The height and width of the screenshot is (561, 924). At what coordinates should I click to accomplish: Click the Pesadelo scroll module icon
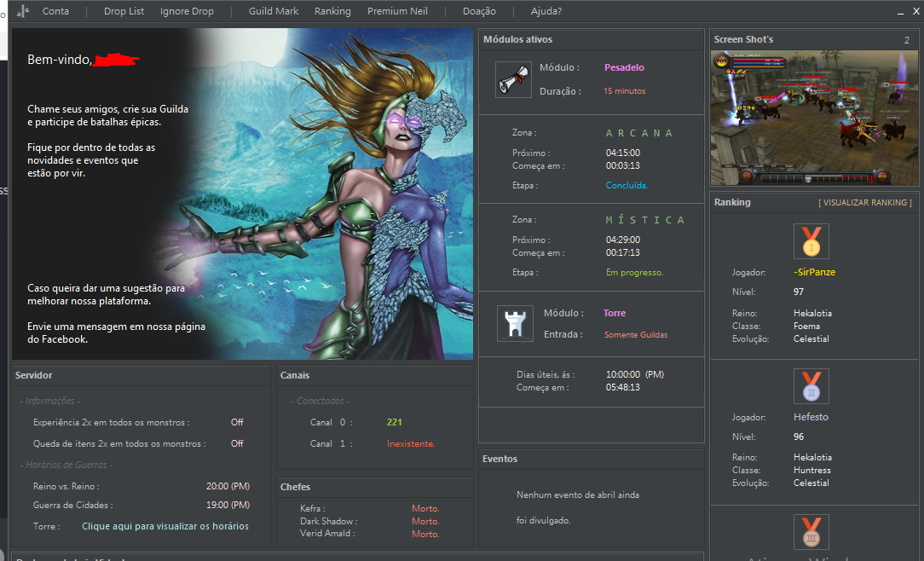pyautogui.click(x=514, y=79)
